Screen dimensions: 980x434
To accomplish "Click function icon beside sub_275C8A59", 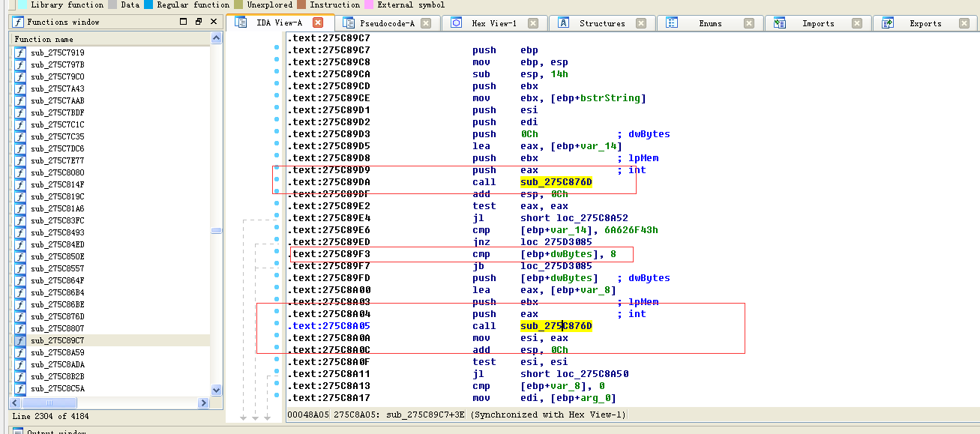I will pyautogui.click(x=19, y=352).
